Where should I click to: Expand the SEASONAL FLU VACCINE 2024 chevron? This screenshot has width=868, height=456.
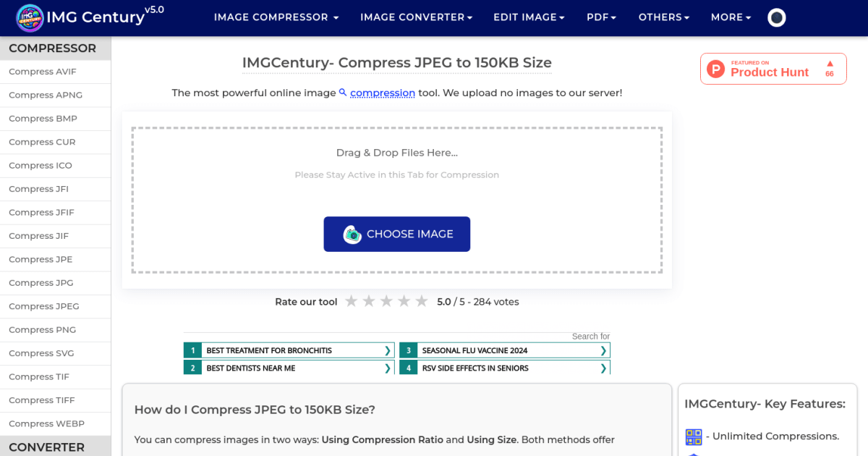(603, 350)
